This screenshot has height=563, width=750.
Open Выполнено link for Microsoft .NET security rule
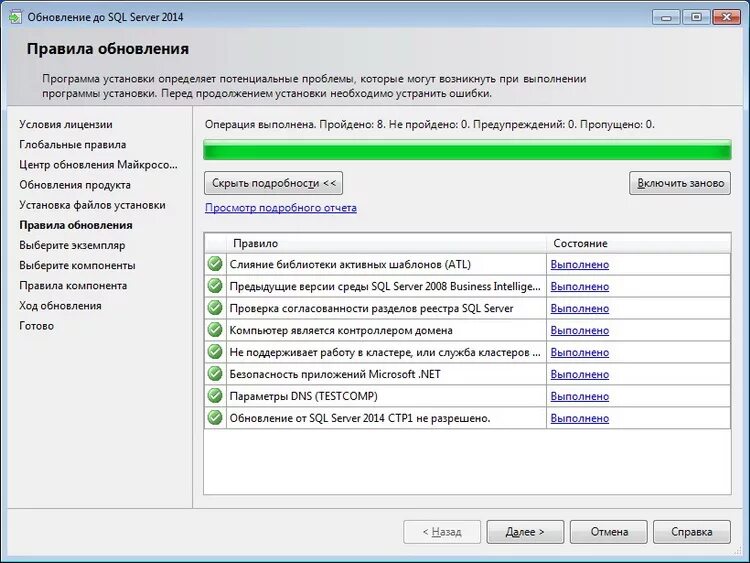coord(580,375)
